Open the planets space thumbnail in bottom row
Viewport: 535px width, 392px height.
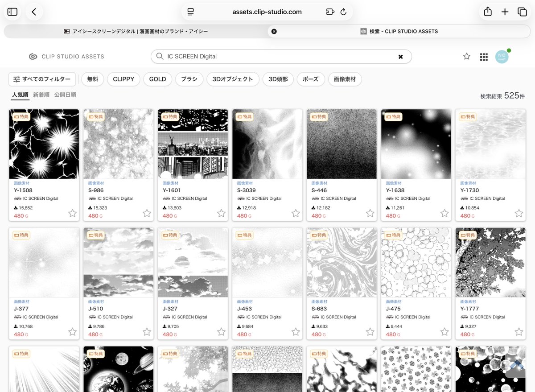tap(119, 369)
